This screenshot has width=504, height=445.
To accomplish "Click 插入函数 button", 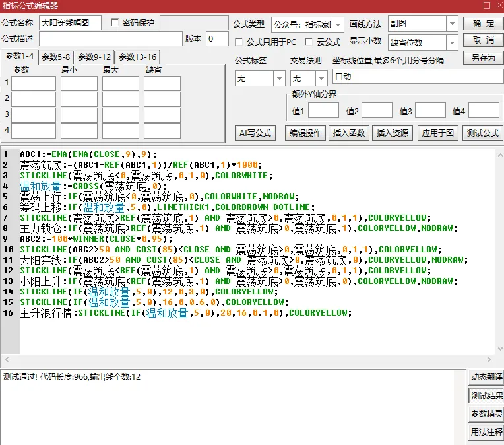I will (x=349, y=133).
